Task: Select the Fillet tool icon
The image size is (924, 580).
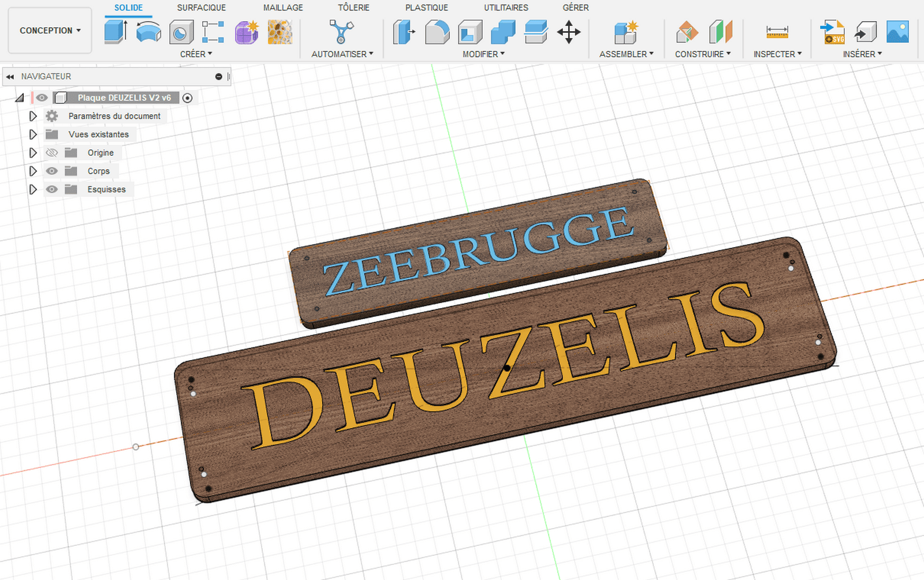Action: (437, 32)
